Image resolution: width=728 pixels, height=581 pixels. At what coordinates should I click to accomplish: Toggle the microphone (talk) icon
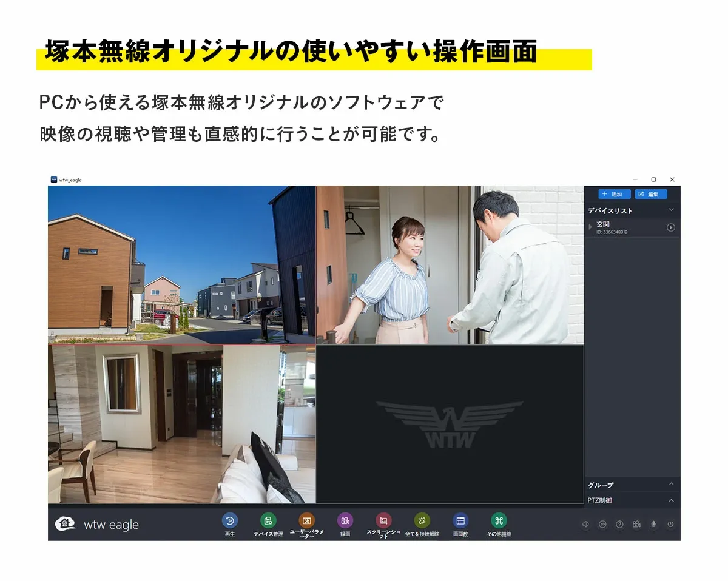tap(653, 524)
